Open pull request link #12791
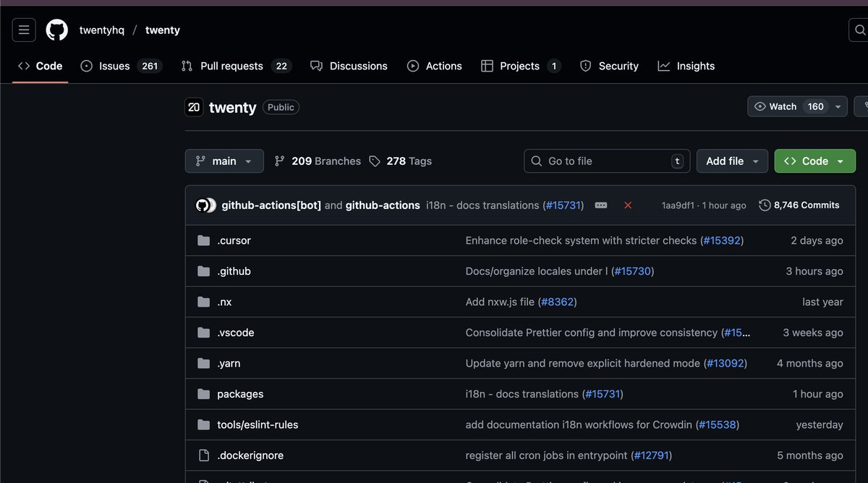Image resolution: width=868 pixels, height=483 pixels. tap(650, 456)
